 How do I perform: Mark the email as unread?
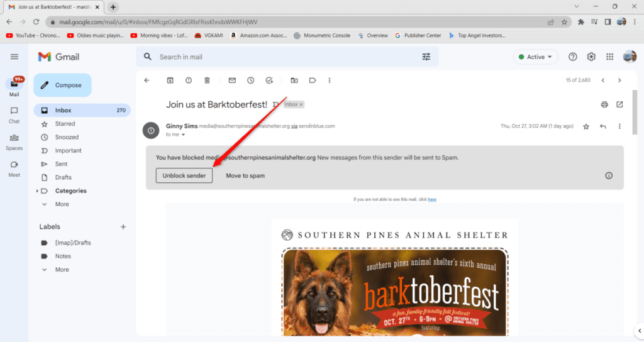click(232, 80)
